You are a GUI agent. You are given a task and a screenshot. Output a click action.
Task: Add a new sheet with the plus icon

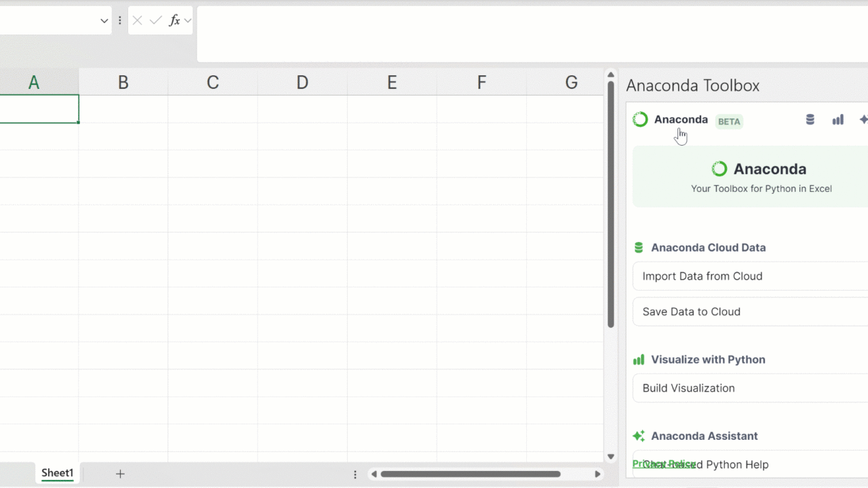[120, 474]
